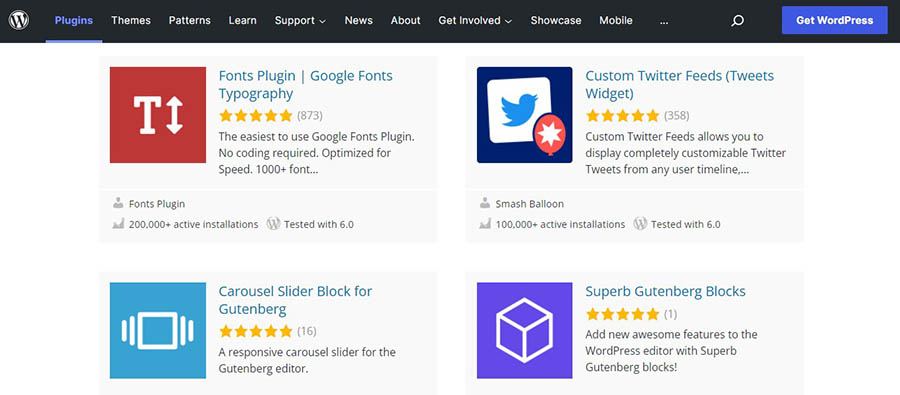Image resolution: width=900 pixels, height=395 pixels.
Task: Open the search magnifier icon
Action: 738,21
